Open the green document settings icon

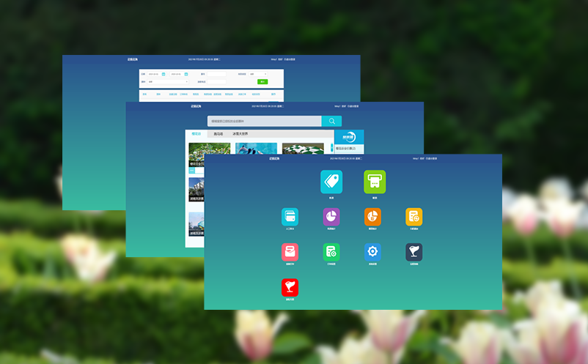pyautogui.click(x=331, y=252)
